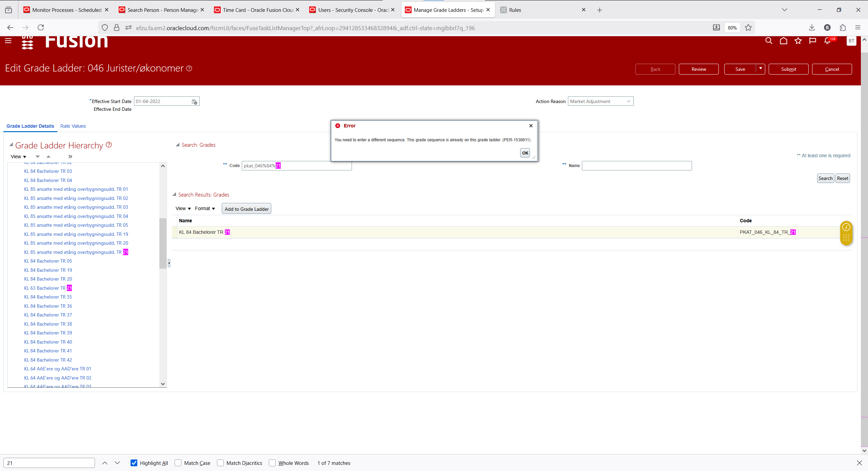The image size is (868, 471).
Task: Uncheck Highlight All in the find bar
Action: point(134,463)
